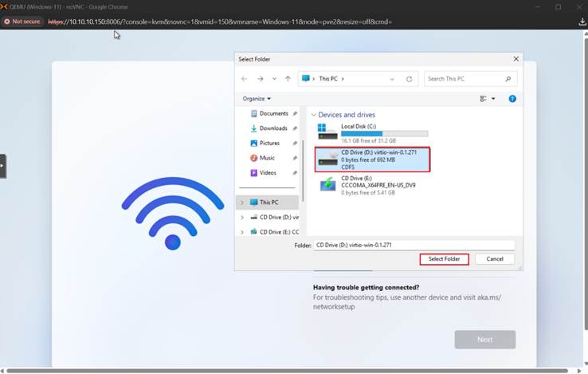Go up one level with Up arrow

coord(288,79)
